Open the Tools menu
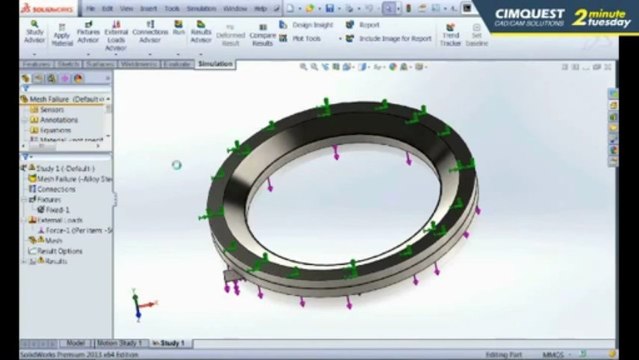The image size is (639, 360). pos(172,9)
